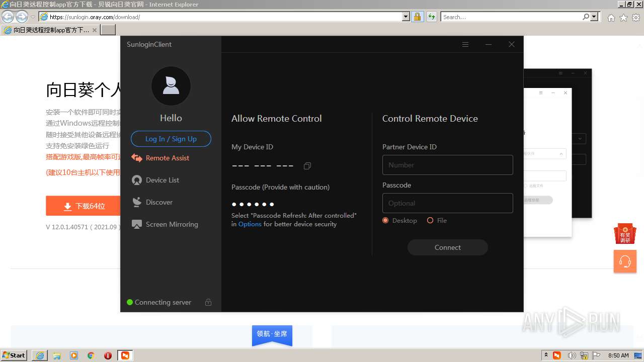Open Chrome from the taskbar
The image size is (644, 362).
pos(91,355)
